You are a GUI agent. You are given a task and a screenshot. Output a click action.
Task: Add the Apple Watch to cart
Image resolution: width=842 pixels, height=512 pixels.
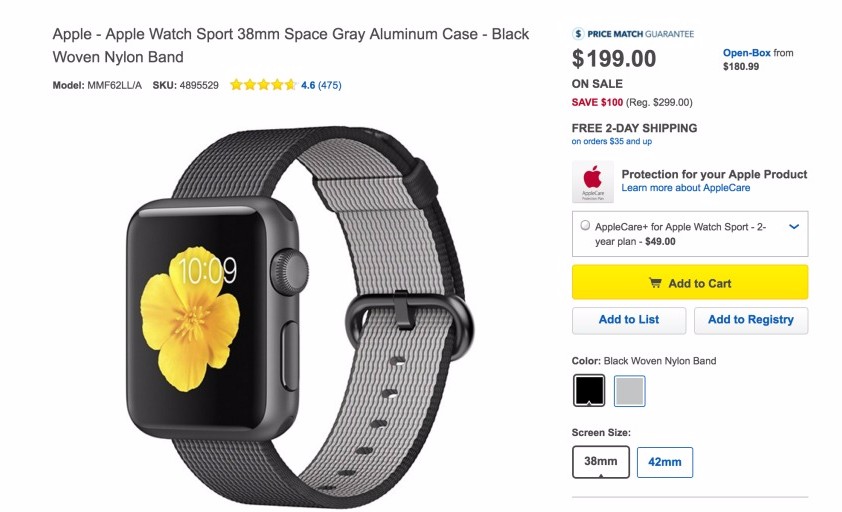click(x=689, y=282)
